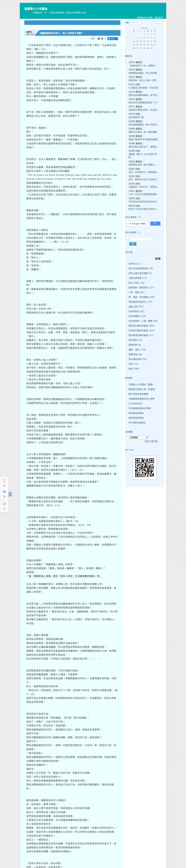Open blog title 基督教小小羊園地
This screenshot has height=868, width=186.
pos(36,9)
